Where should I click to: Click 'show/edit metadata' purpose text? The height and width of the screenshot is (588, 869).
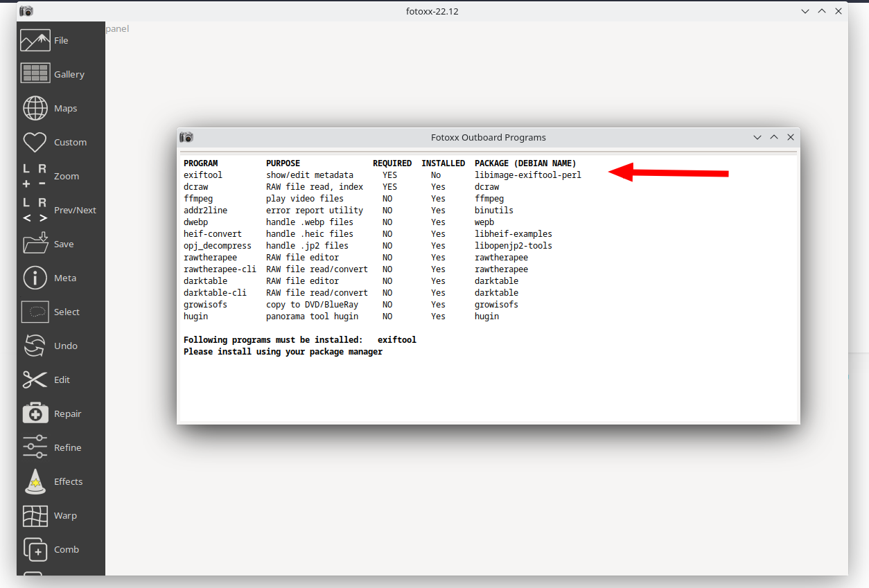(310, 175)
